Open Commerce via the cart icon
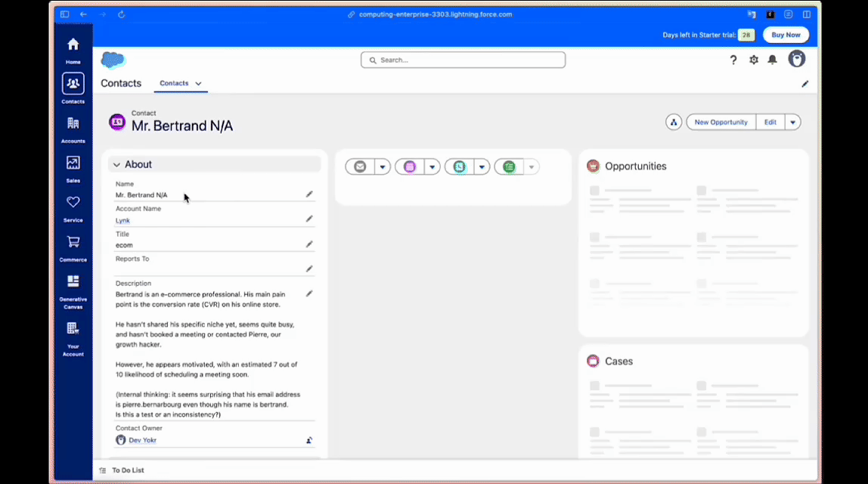Image resolution: width=868 pixels, height=484 pixels. (x=73, y=241)
